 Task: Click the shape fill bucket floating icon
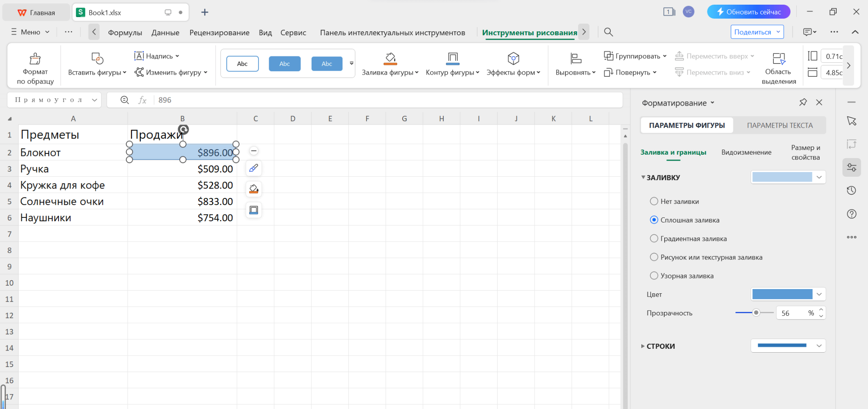(253, 189)
